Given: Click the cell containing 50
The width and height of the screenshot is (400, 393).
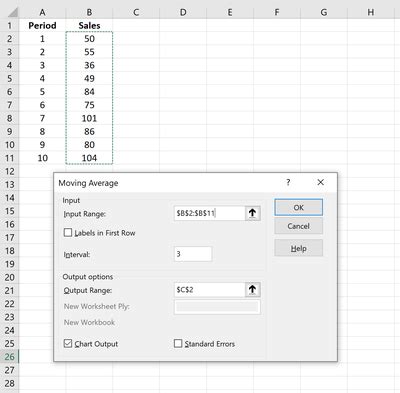Looking at the screenshot, I should click(89, 39).
